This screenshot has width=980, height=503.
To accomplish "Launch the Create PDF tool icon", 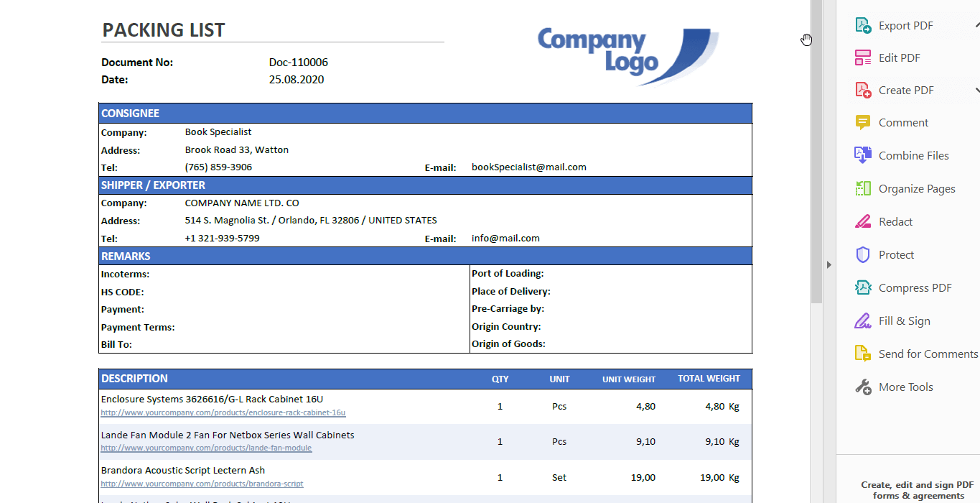I will point(863,90).
